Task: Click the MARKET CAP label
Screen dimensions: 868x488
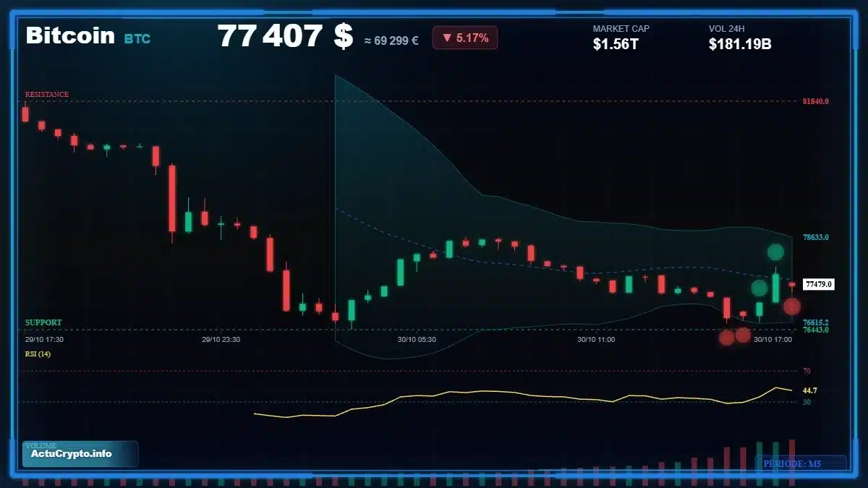Action: pyautogui.click(x=621, y=29)
